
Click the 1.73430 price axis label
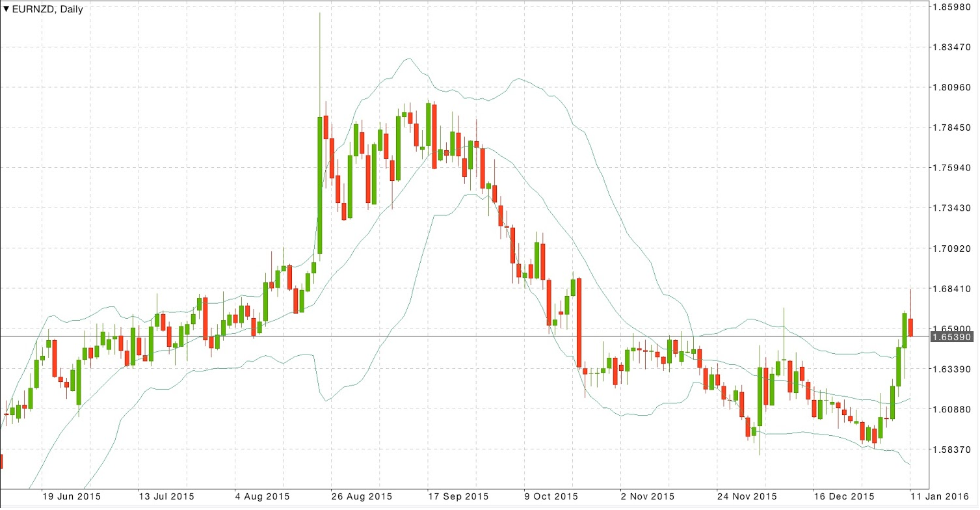pyautogui.click(x=951, y=208)
